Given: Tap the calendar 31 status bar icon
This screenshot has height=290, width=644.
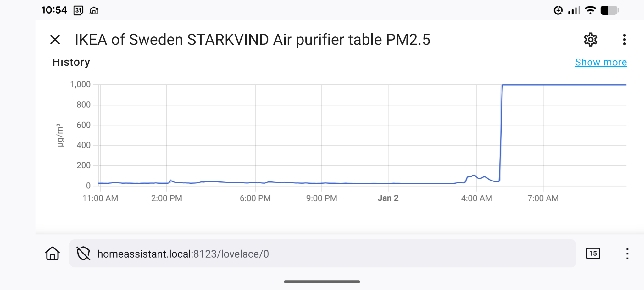Looking at the screenshot, I should (x=78, y=11).
